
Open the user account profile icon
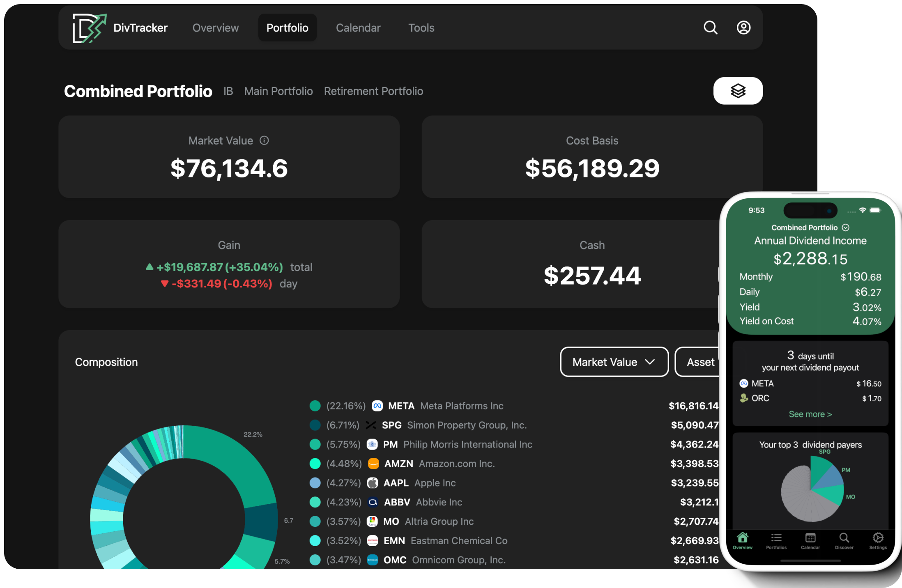pyautogui.click(x=743, y=28)
